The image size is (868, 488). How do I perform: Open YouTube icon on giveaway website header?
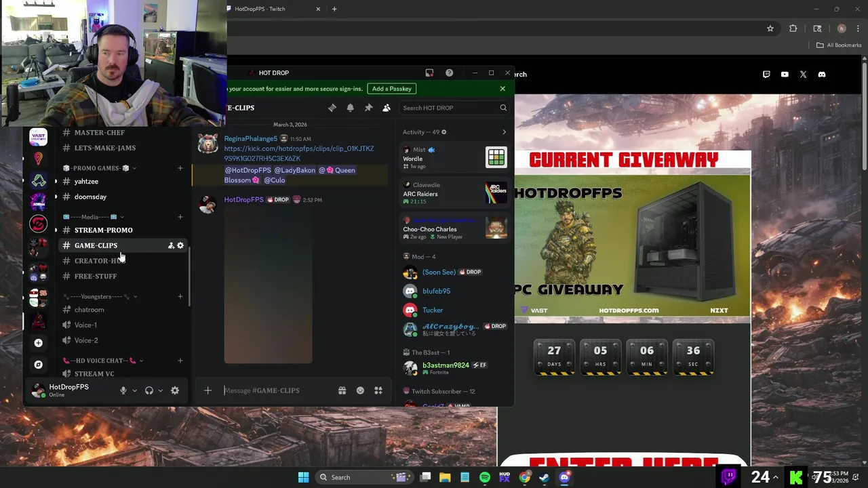point(785,75)
